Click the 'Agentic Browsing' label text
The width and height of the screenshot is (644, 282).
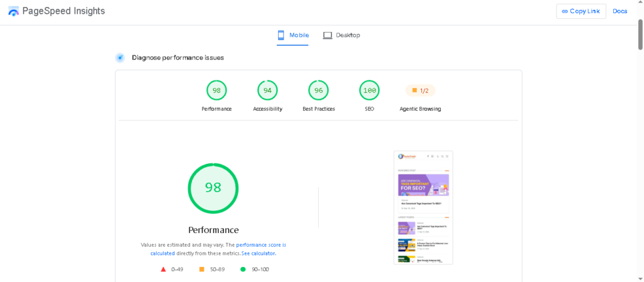(420, 109)
